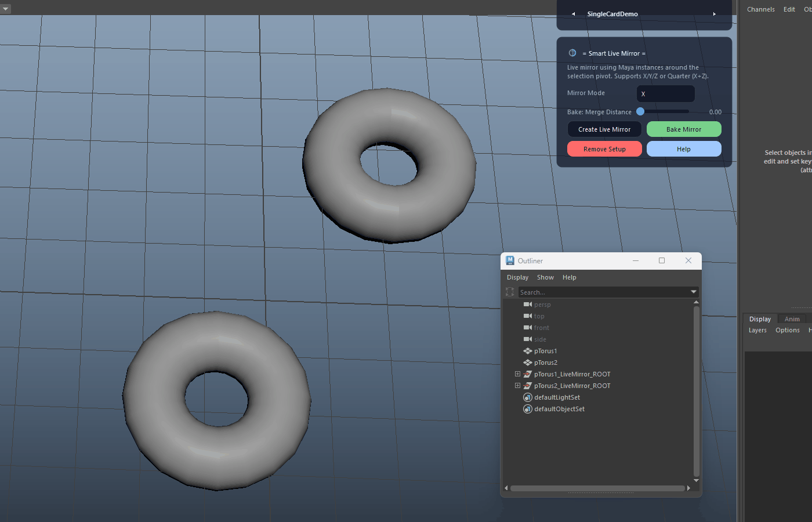Select defaultObjectSet in the Outliner
812x522 pixels.
click(559, 409)
